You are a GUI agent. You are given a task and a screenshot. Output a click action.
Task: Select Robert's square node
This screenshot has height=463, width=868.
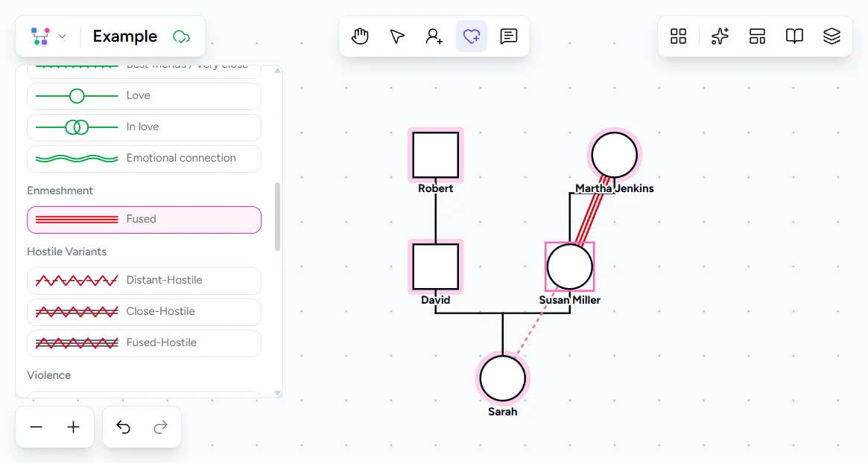tap(436, 155)
